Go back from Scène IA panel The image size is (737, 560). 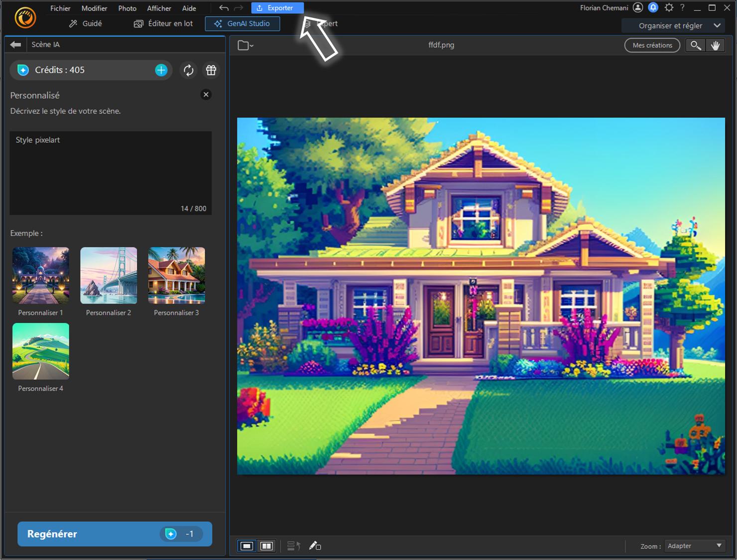(15, 44)
